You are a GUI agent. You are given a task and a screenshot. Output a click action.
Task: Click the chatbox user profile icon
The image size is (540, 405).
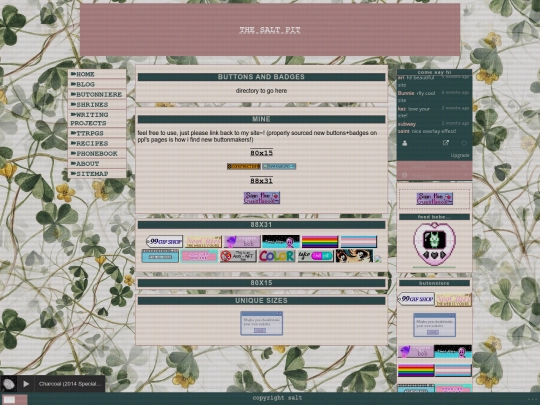tap(405, 143)
